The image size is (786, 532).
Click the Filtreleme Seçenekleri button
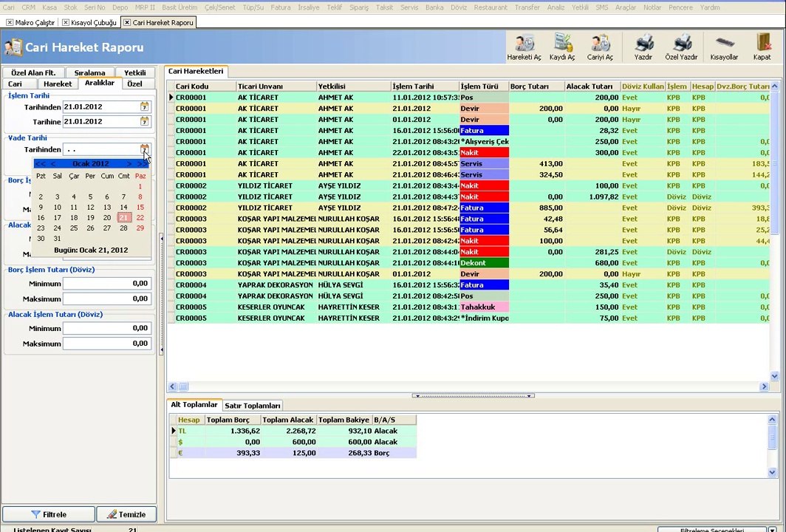click(x=712, y=530)
